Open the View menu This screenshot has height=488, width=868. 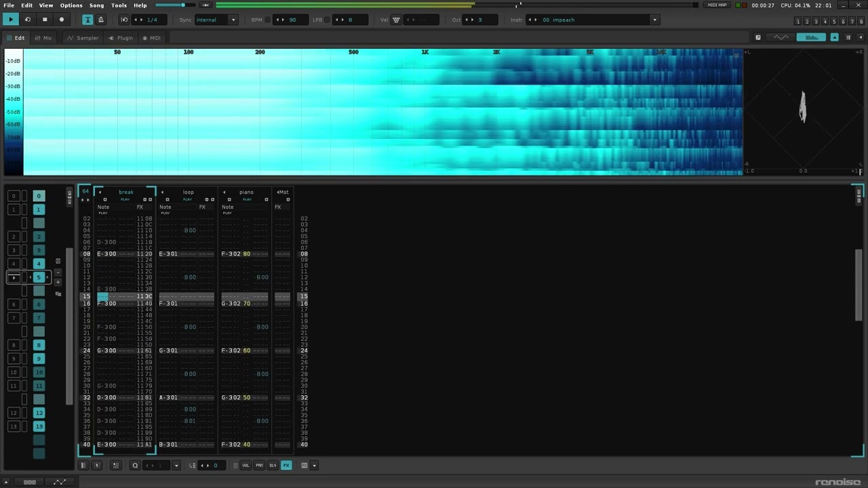pyautogui.click(x=46, y=5)
